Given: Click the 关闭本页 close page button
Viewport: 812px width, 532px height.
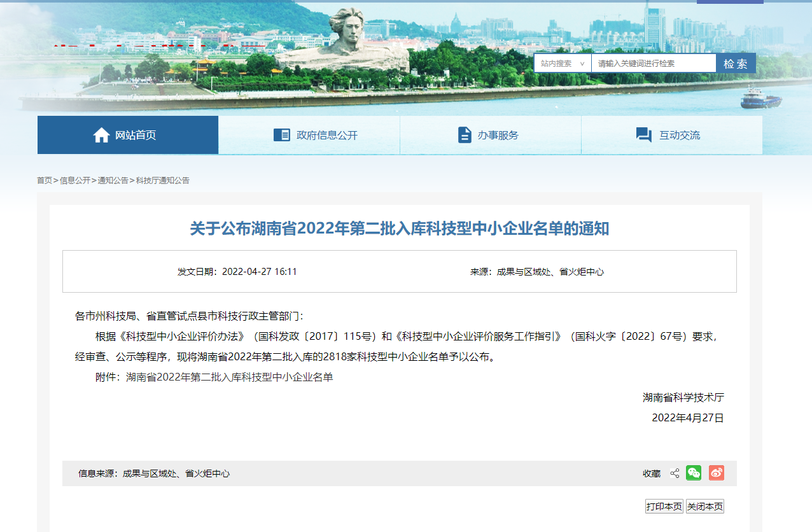Looking at the screenshot, I should pyautogui.click(x=704, y=507).
